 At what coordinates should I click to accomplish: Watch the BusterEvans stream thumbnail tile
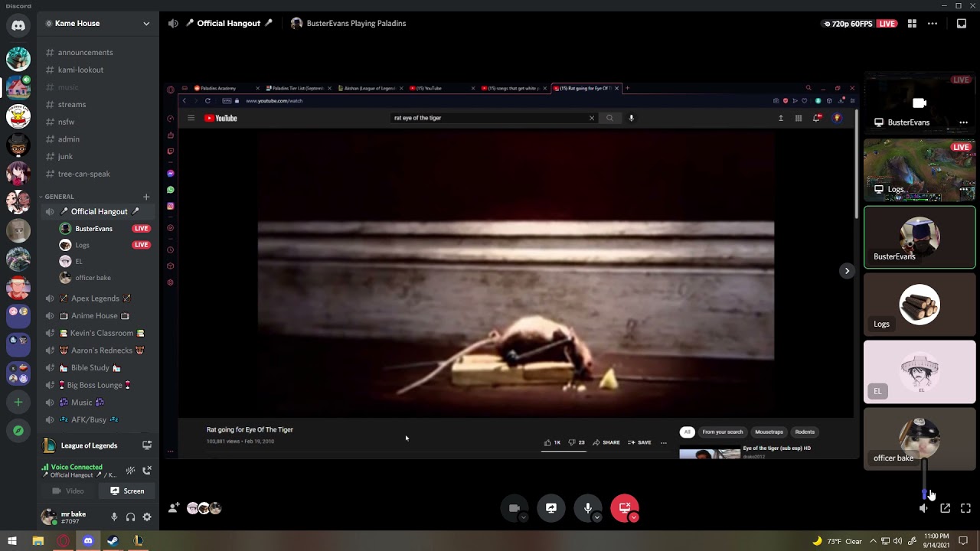click(920, 102)
